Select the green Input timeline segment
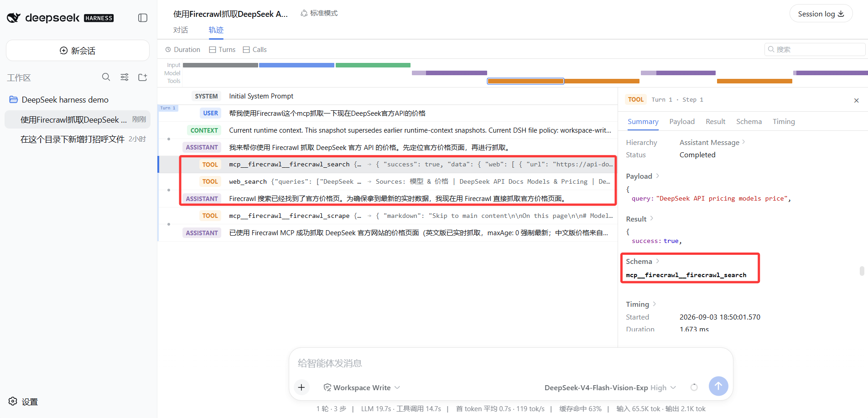868x418 pixels. click(x=373, y=65)
